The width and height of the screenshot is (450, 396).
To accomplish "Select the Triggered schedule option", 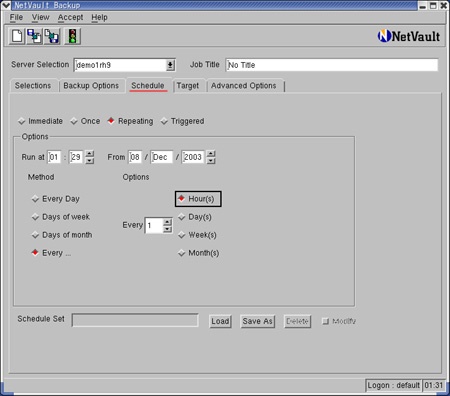I will pyautogui.click(x=182, y=121).
